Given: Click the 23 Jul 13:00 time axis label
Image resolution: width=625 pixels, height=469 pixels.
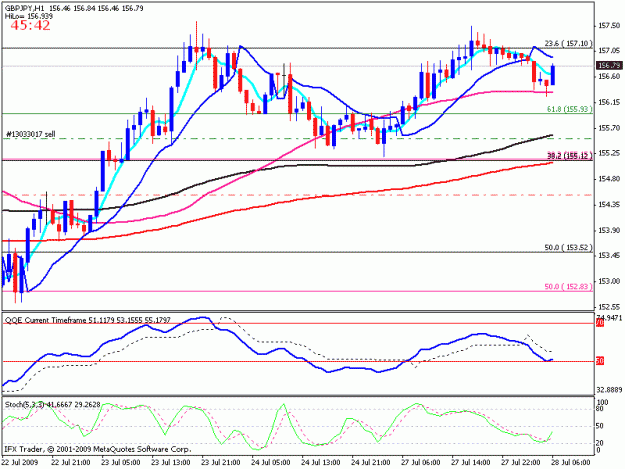Looking at the screenshot, I should pyautogui.click(x=171, y=462).
